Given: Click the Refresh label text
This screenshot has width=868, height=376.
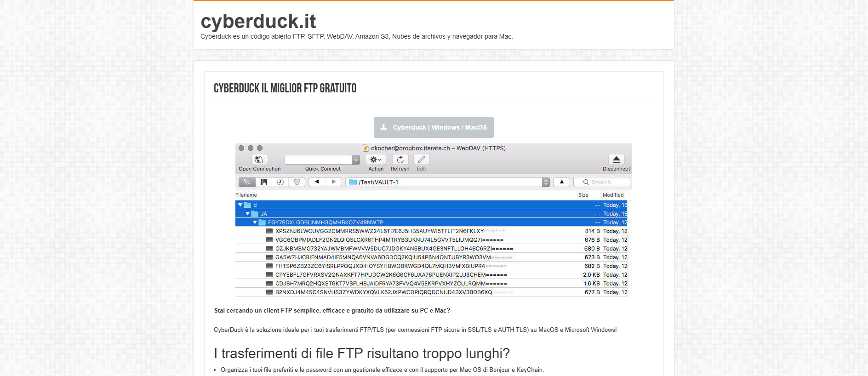Looking at the screenshot, I should click(400, 169).
